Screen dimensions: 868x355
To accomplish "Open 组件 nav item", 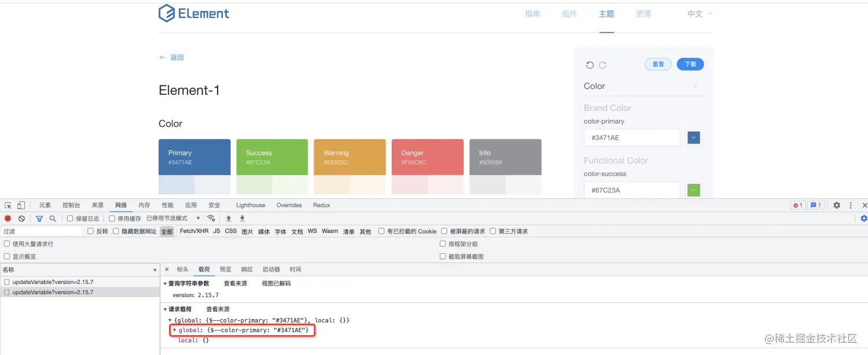I will click(x=569, y=14).
